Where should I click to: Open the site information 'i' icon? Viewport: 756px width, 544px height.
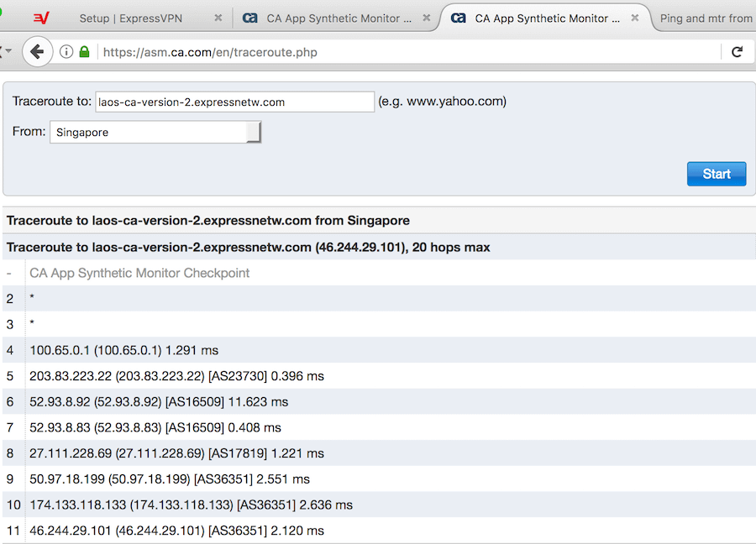click(x=66, y=51)
